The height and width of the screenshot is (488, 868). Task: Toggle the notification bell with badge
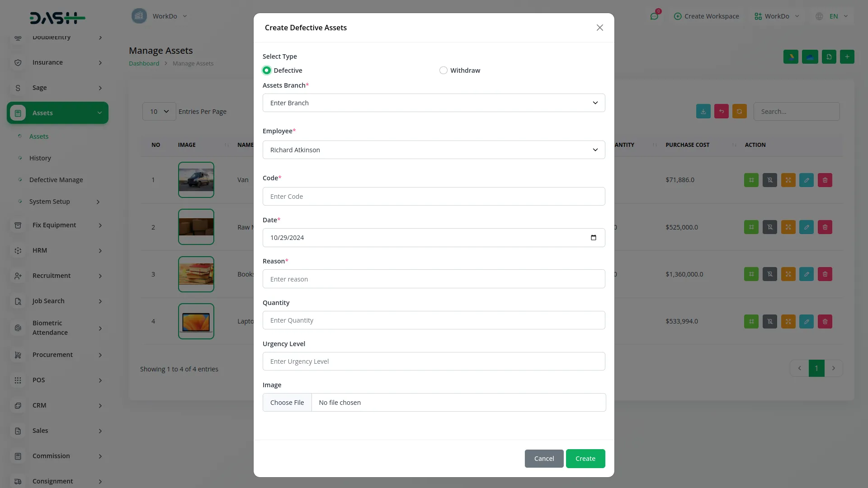[x=654, y=16]
